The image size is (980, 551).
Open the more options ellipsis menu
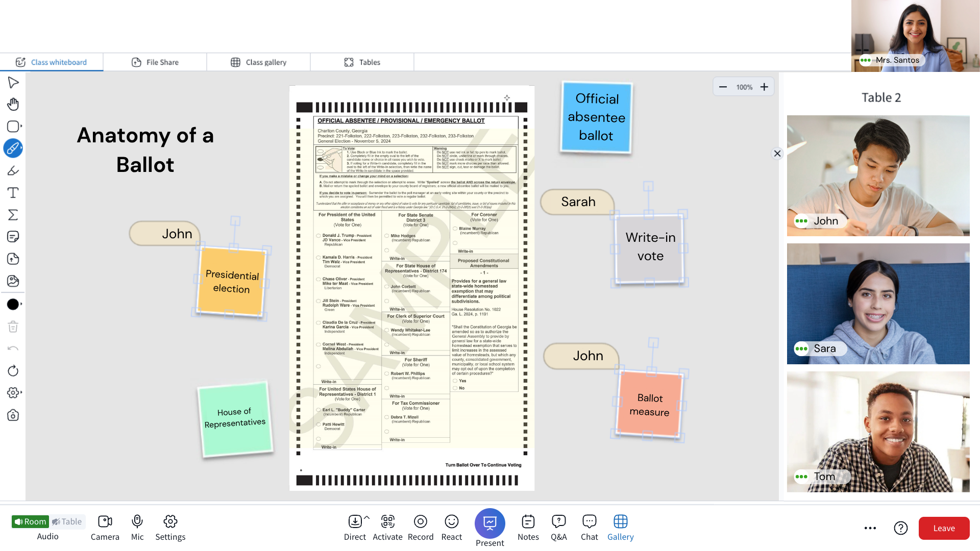pos(870,528)
